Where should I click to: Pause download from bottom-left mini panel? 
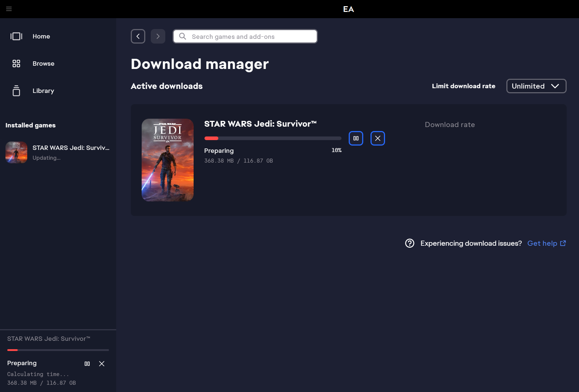pyautogui.click(x=87, y=364)
